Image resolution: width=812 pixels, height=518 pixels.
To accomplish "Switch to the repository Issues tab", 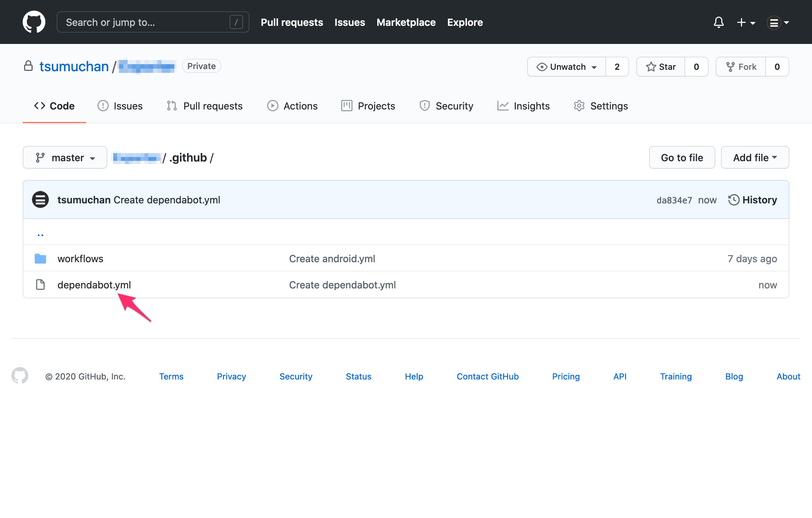I will click(x=120, y=106).
